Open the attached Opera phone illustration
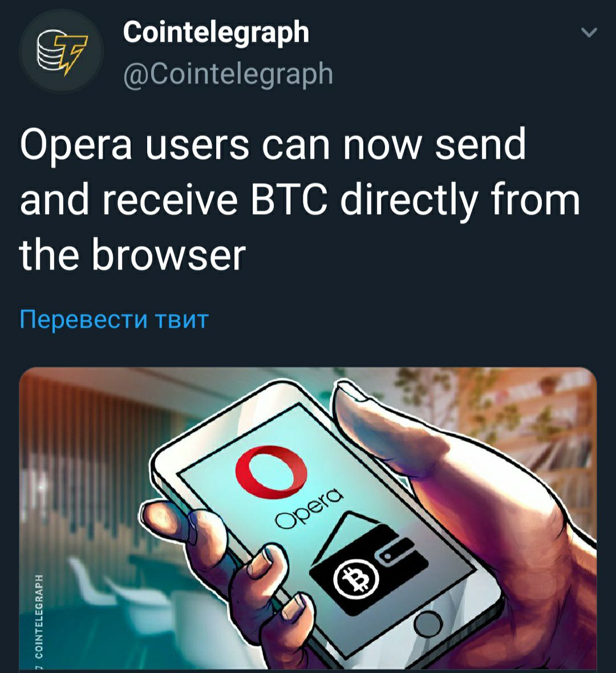This screenshot has width=616, height=673. [x=308, y=520]
